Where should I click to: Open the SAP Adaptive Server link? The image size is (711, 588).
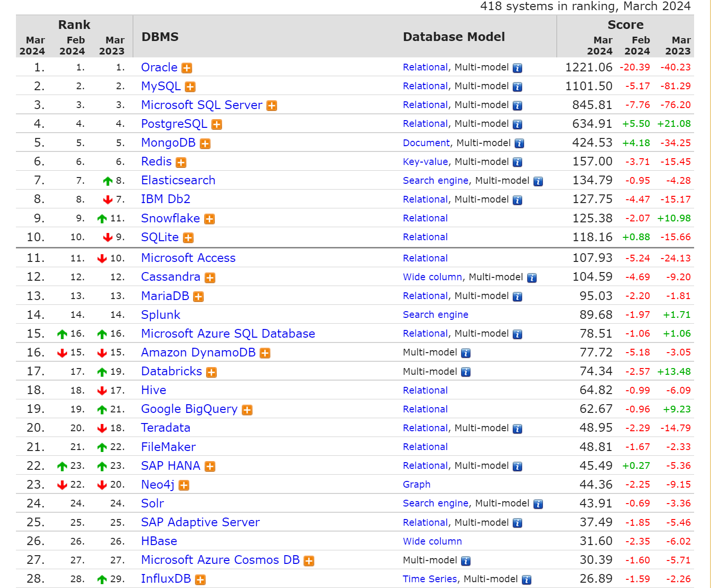coord(200,522)
